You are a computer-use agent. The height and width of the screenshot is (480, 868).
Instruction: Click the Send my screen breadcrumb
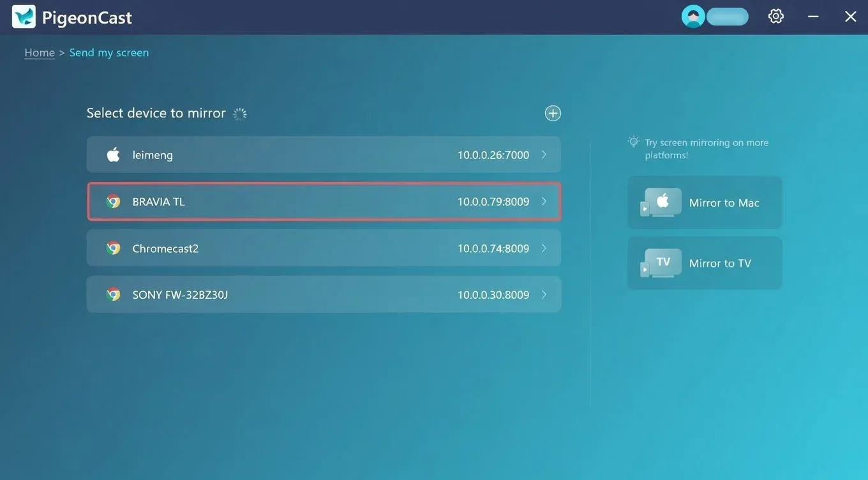pyautogui.click(x=109, y=52)
